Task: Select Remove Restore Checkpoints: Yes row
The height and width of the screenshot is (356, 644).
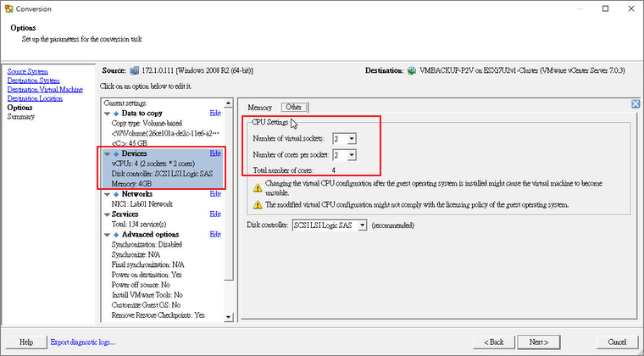Action: (x=158, y=315)
